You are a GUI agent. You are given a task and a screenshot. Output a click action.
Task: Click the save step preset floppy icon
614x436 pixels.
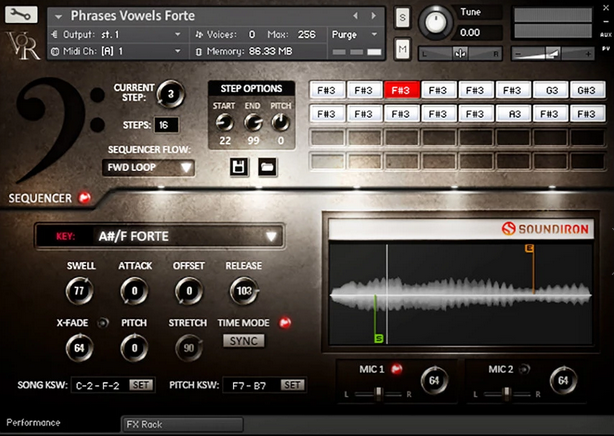[239, 167]
